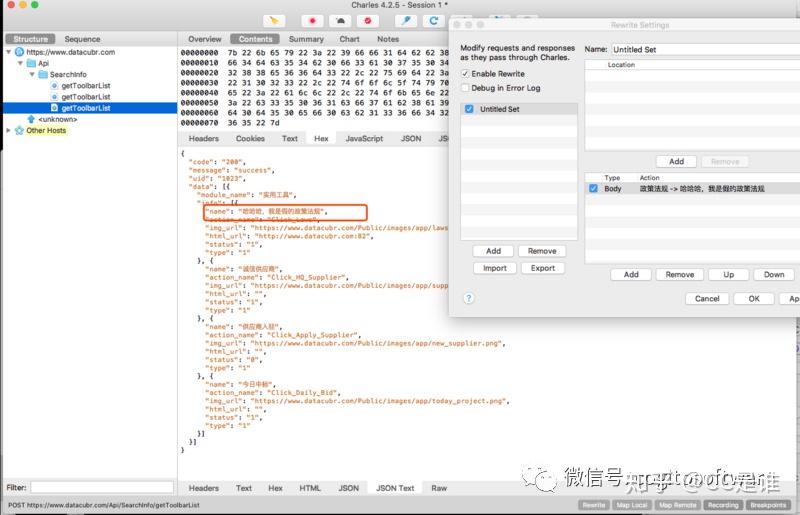Switch request view to Headers tab
800x515 pixels.
pyautogui.click(x=204, y=138)
